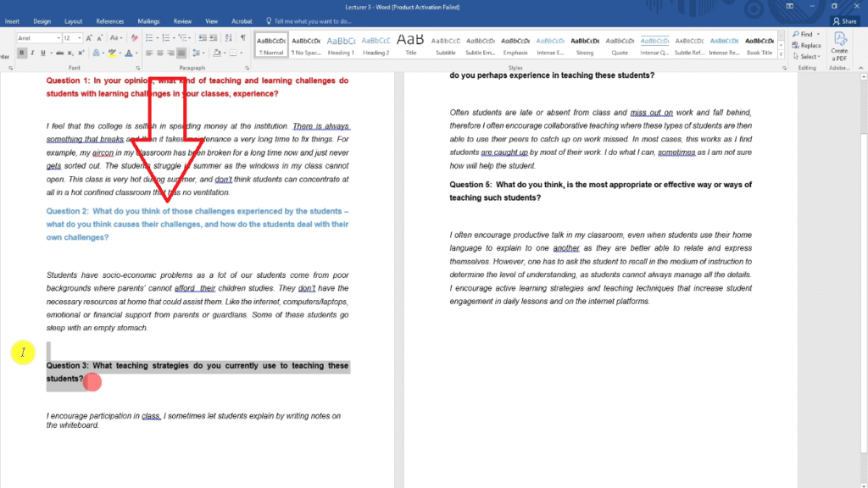Toggle the Justify paragraph alignment button

click(x=181, y=53)
